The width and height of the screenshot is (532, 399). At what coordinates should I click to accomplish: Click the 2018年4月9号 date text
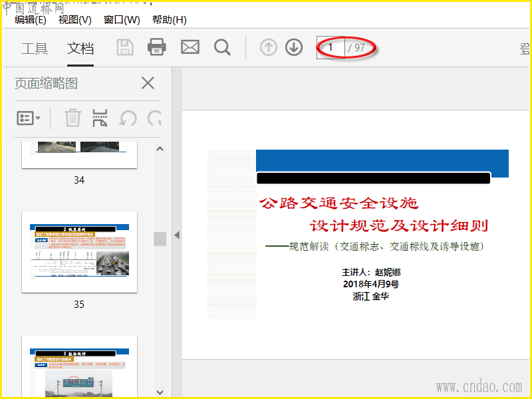(371, 284)
